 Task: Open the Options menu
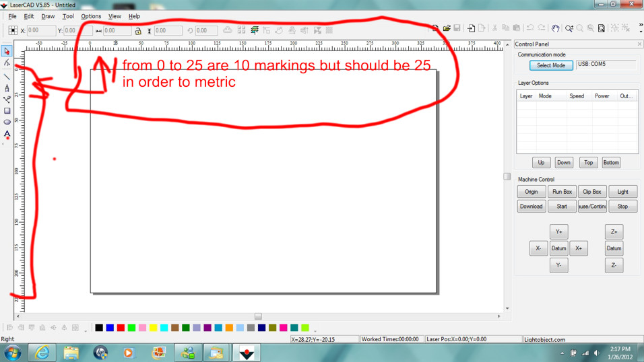[x=91, y=16]
